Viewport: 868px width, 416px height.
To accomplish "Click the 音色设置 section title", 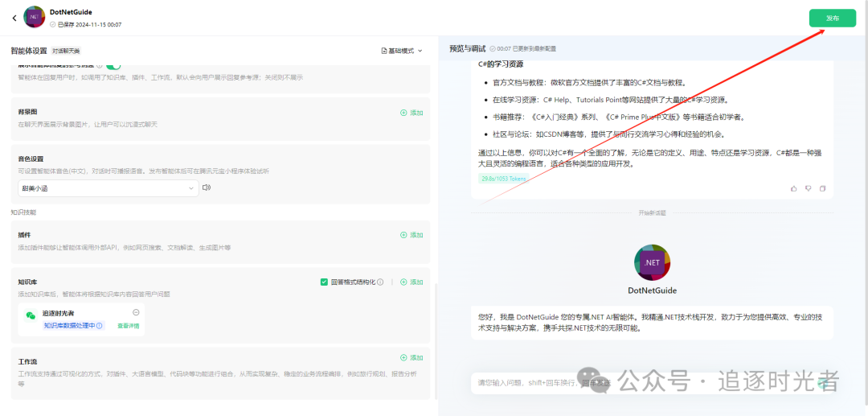I will pos(31,159).
